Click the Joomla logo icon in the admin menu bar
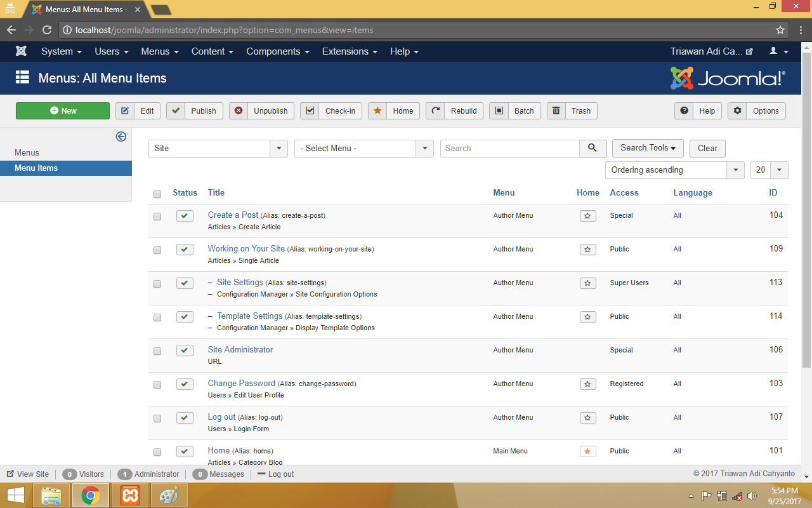The width and height of the screenshot is (812, 508). coord(21,51)
